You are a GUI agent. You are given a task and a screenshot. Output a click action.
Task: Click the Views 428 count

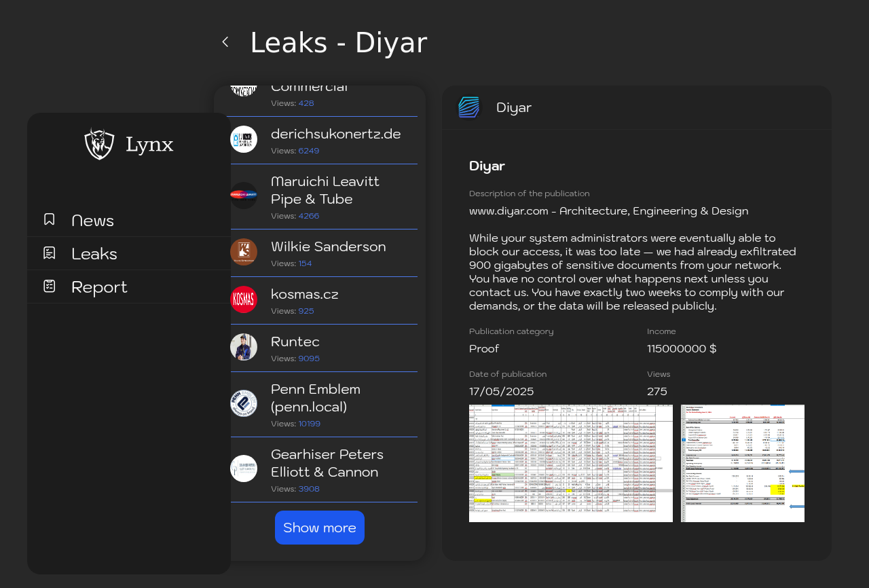click(306, 103)
